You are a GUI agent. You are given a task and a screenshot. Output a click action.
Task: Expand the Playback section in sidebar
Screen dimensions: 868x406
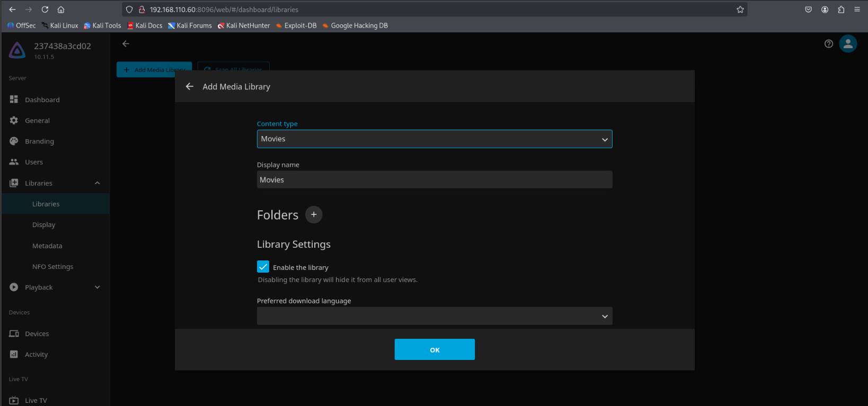97,287
